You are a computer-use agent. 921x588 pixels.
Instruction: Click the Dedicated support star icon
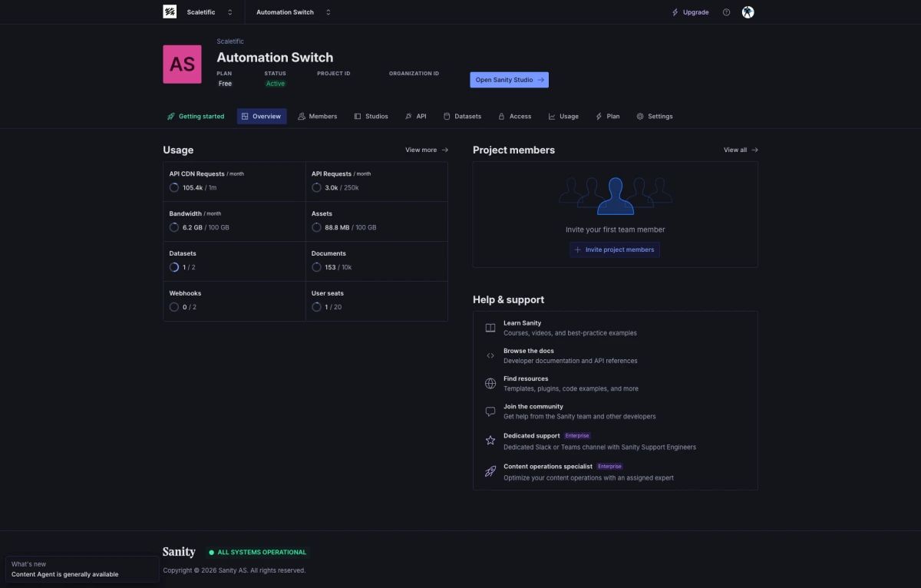coord(490,441)
